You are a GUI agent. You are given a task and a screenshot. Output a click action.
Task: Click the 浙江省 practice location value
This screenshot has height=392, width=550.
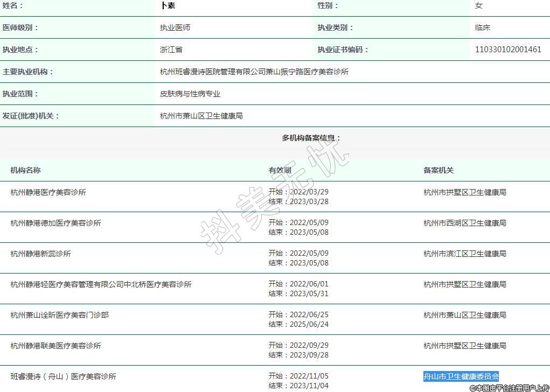click(171, 50)
